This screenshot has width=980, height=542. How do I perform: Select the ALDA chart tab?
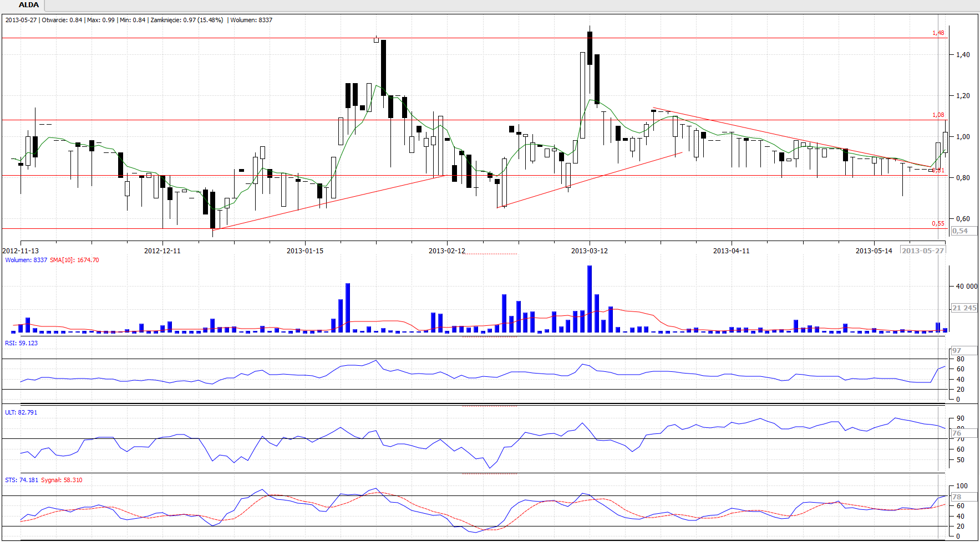[28, 5]
